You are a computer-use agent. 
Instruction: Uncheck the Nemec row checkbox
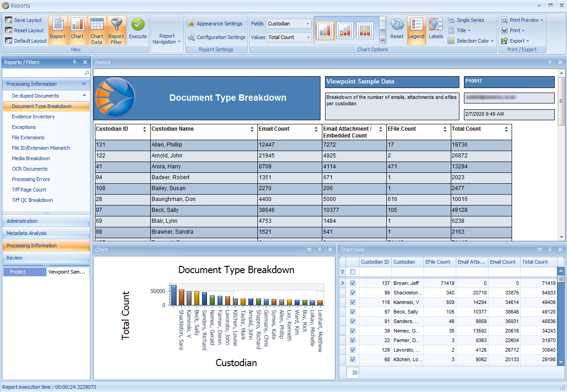[353, 331]
